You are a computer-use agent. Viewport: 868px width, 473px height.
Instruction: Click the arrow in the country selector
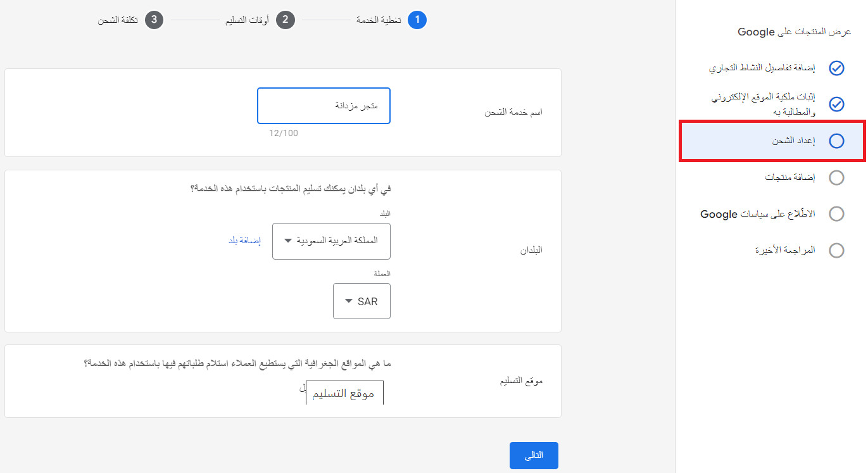288,241
